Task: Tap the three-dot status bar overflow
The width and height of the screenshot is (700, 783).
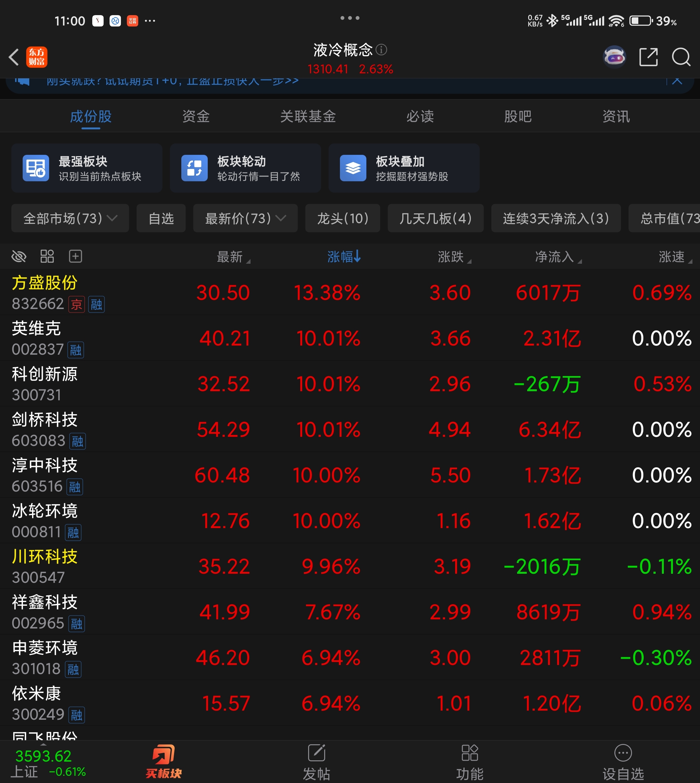Action: click(x=150, y=20)
